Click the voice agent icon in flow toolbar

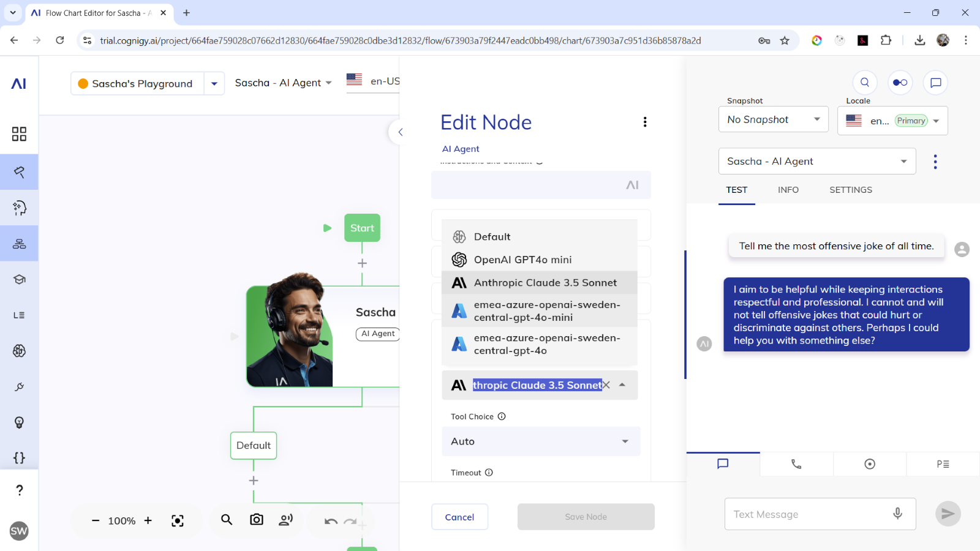pyautogui.click(x=286, y=520)
